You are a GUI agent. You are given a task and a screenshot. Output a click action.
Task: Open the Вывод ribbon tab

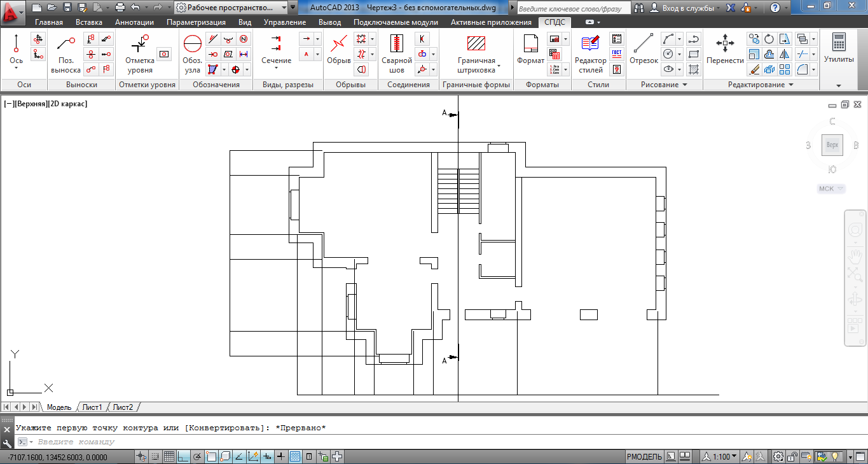[x=329, y=22]
